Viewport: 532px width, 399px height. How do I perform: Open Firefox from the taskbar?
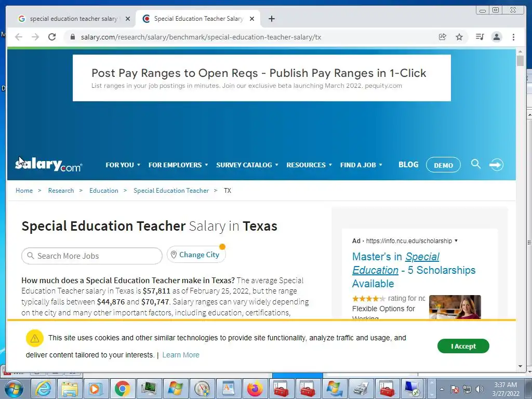[255, 389]
